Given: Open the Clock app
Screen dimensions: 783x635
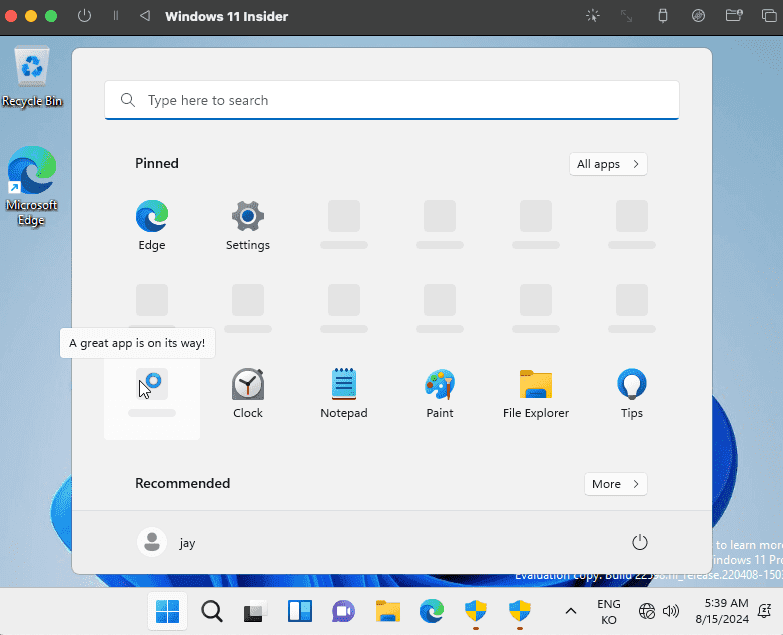Looking at the screenshot, I should [x=248, y=392].
